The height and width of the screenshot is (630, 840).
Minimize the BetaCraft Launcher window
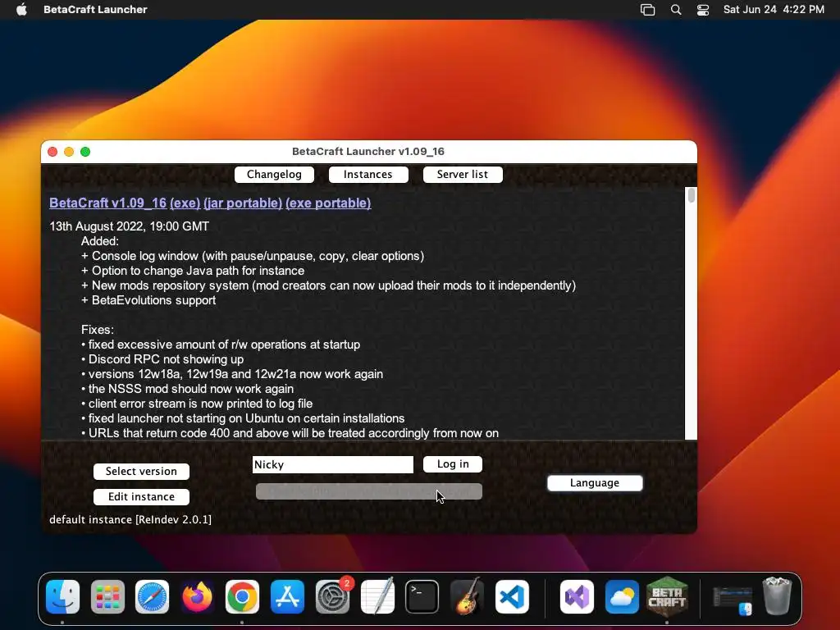(69, 152)
